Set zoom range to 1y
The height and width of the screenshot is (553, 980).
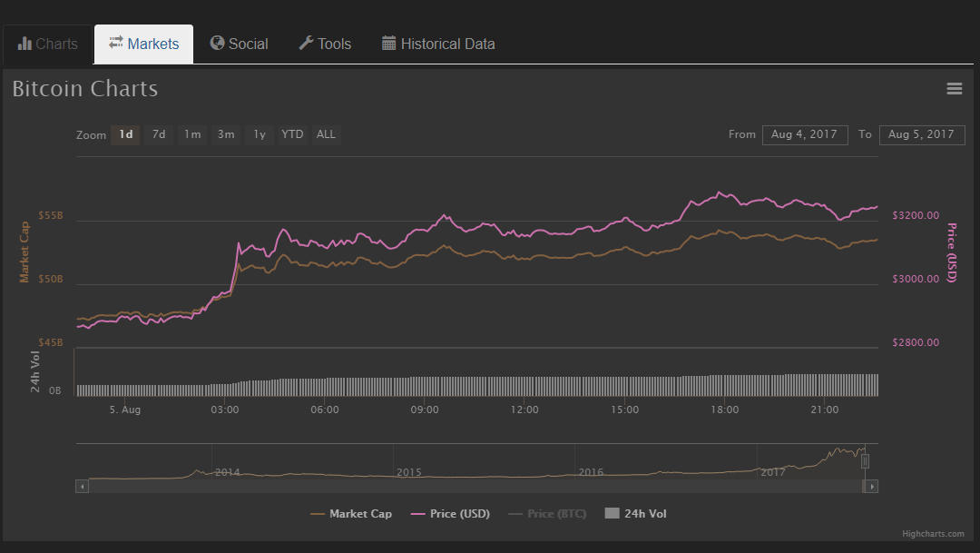260,134
